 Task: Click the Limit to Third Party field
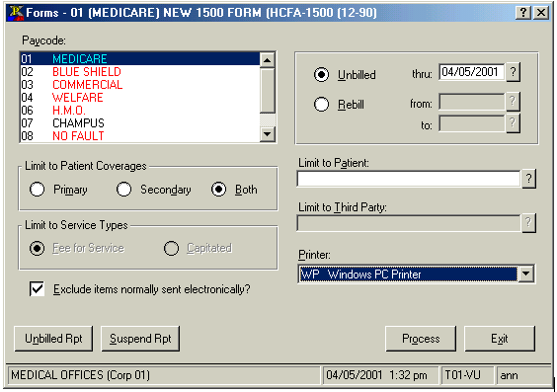(x=409, y=223)
